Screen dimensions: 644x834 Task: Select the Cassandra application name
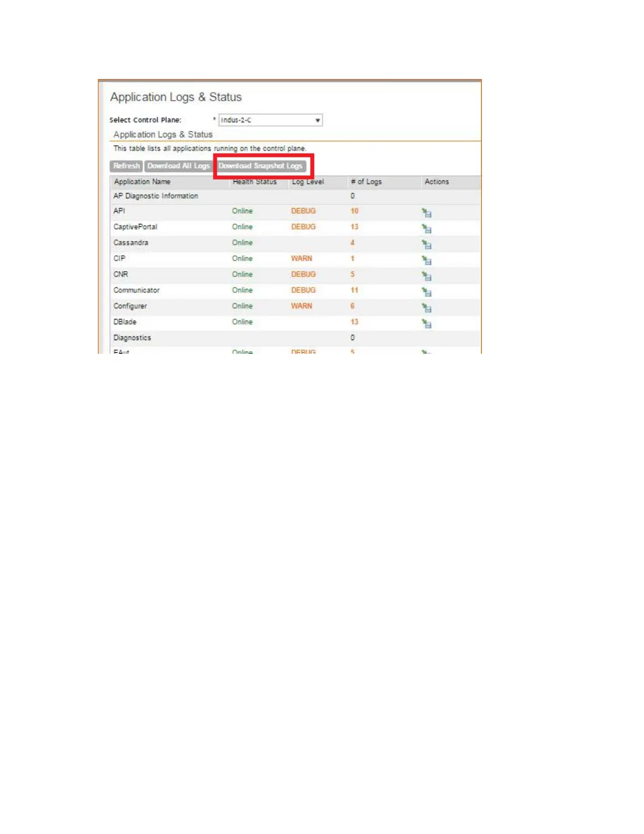(130, 243)
